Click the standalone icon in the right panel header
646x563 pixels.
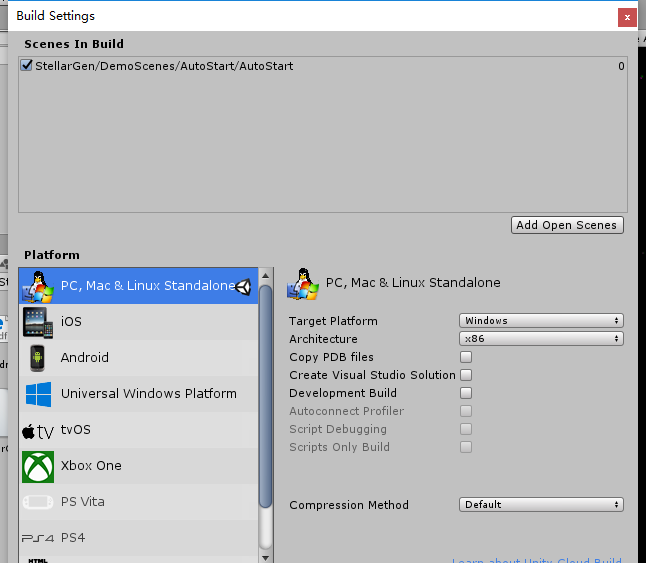(303, 284)
